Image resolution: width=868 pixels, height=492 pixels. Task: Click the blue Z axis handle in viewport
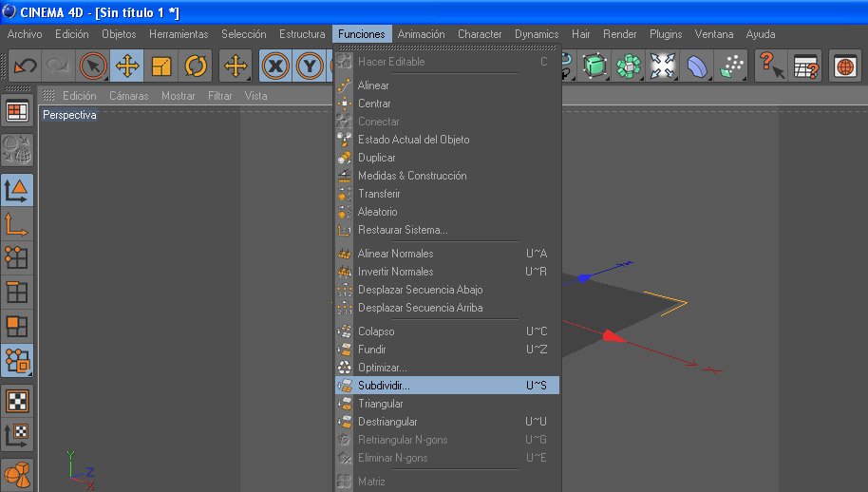583,278
